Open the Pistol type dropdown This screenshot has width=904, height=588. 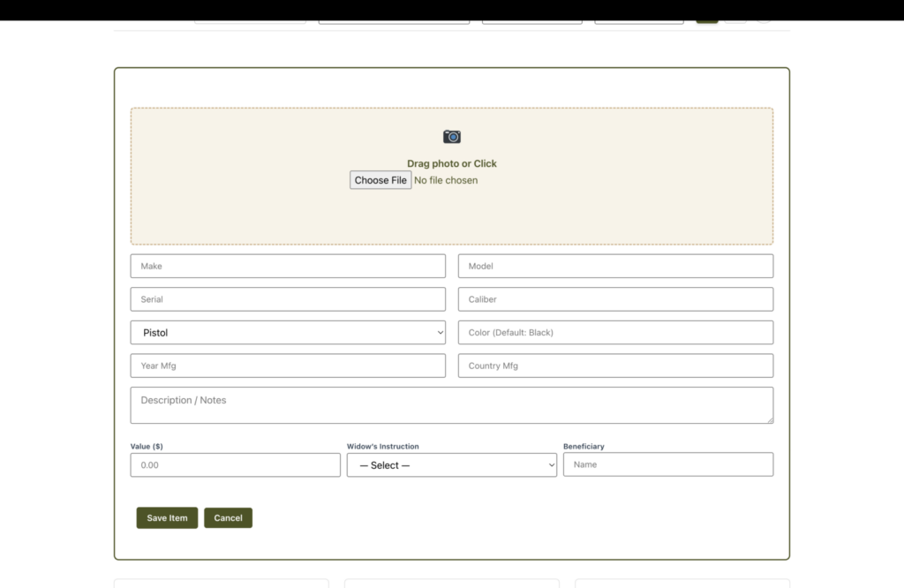(x=288, y=333)
